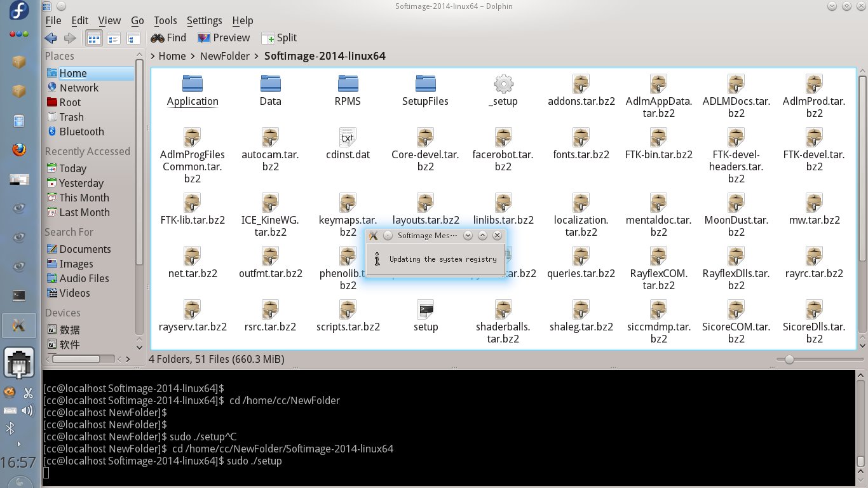868x488 pixels.
Task: Open the Fedora application launcher
Action: pos(19,11)
